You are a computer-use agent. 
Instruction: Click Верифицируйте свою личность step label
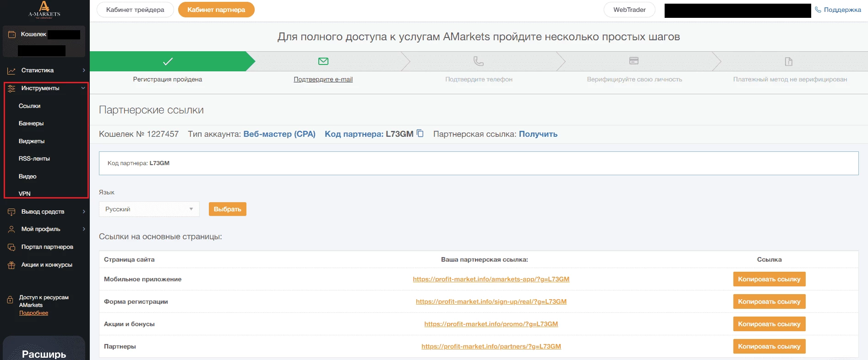pos(634,80)
